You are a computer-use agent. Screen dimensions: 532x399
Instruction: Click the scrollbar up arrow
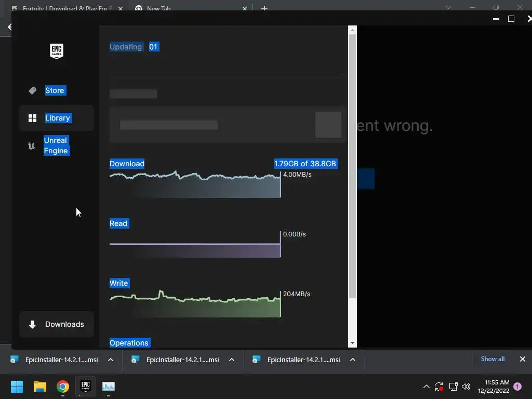353,30
